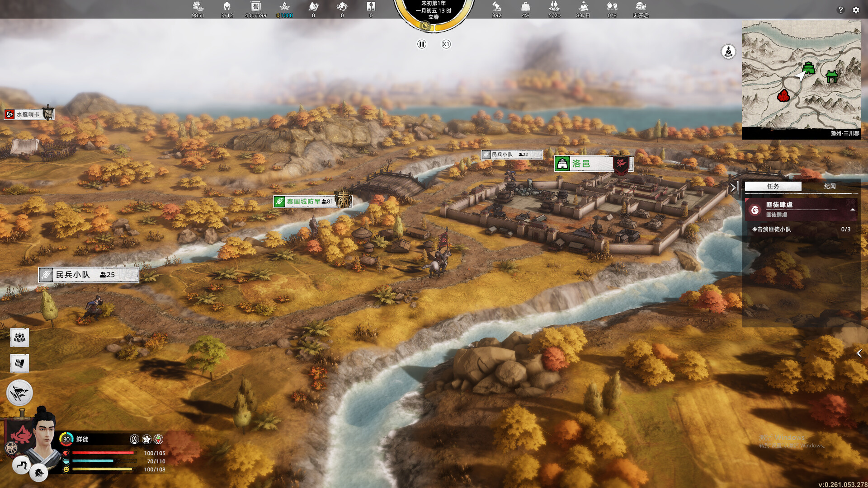
Task: Click 鲜徙's red health bar
Action: pyautogui.click(x=103, y=453)
